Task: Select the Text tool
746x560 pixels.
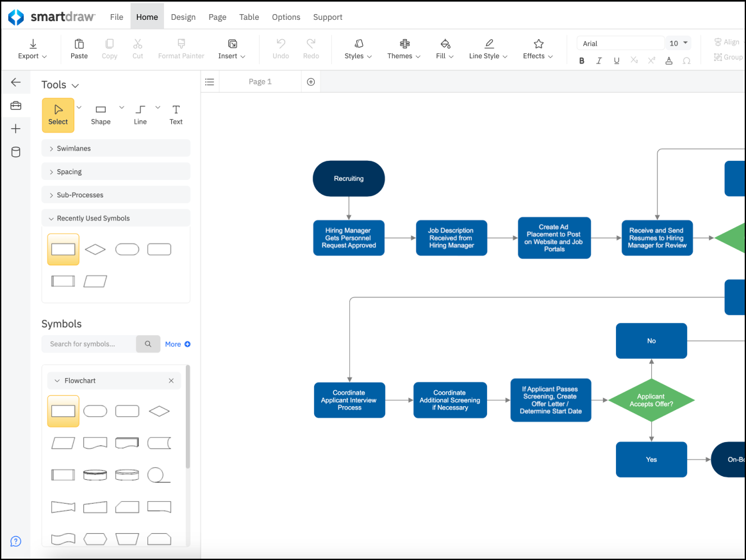Action: [x=176, y=115]
